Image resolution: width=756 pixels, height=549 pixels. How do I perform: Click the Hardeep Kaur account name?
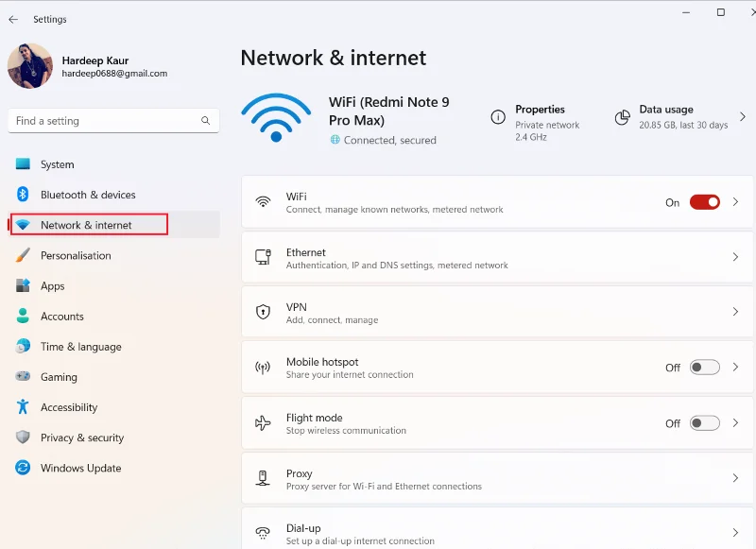(95, 60)
